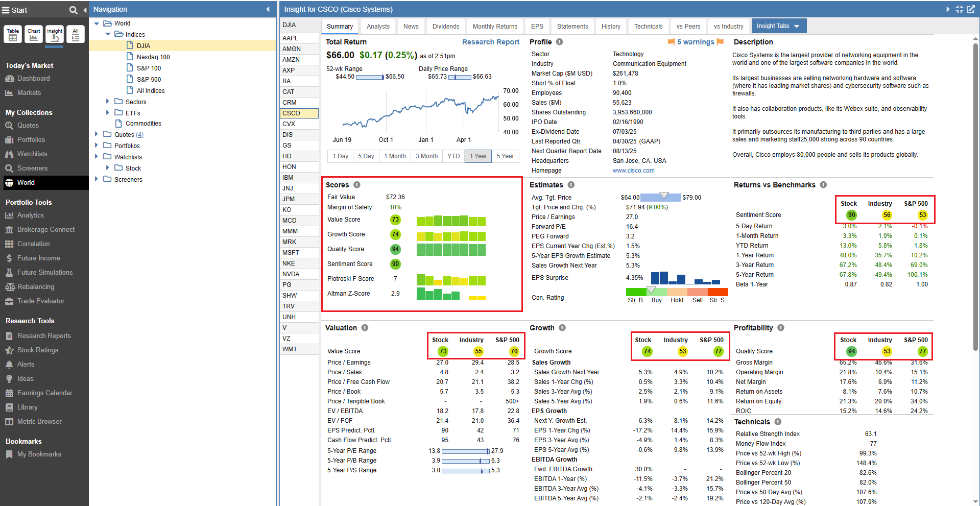Select AAPL in the ticker list
Image resolution: width=980 pixels, height=506 pixels.
pos(299,38)
